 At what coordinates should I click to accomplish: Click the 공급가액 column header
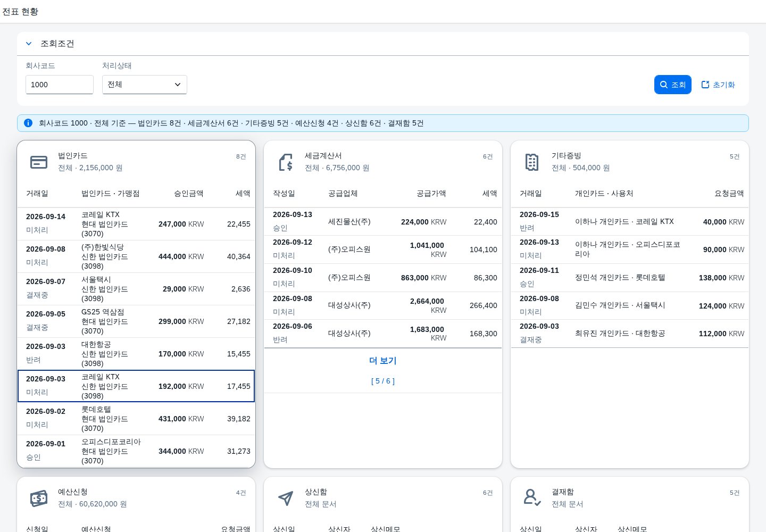tap(431, 194)
